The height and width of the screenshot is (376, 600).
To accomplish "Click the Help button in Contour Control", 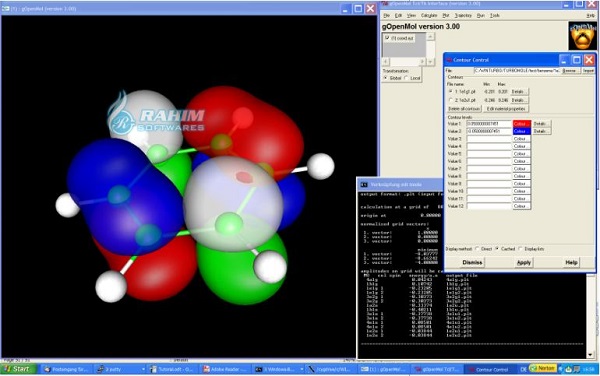I will tap(571, 262).
